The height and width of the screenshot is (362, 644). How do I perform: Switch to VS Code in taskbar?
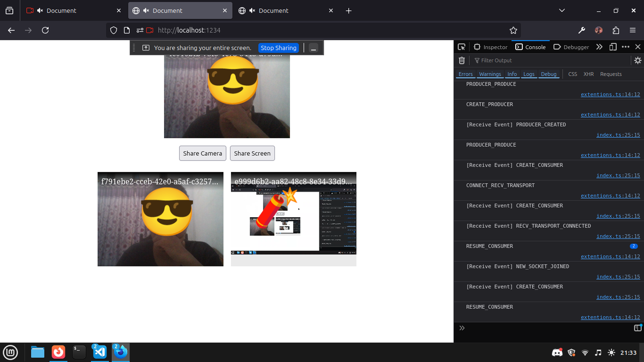click(100, 352)
